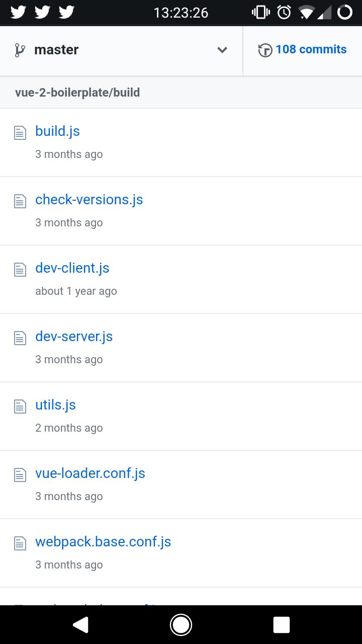Open utils.js file
Screen dimensions: 362x644
click(55, 405)
